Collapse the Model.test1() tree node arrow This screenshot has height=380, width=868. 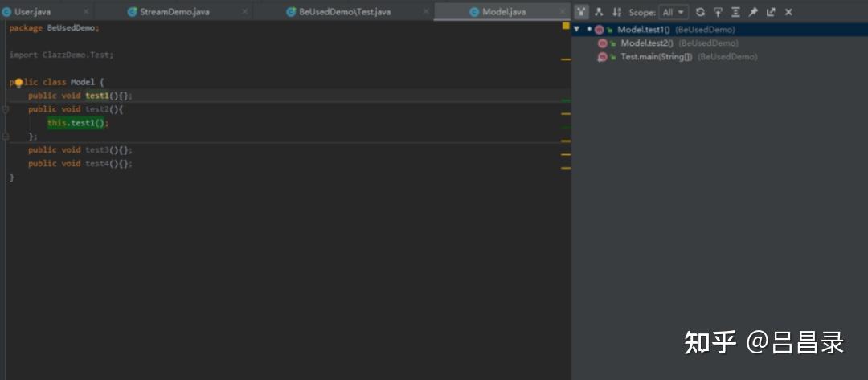coord(577,30)
